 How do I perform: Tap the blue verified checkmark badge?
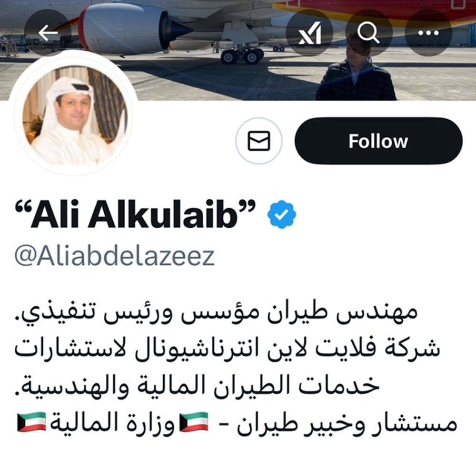(282, 214)
